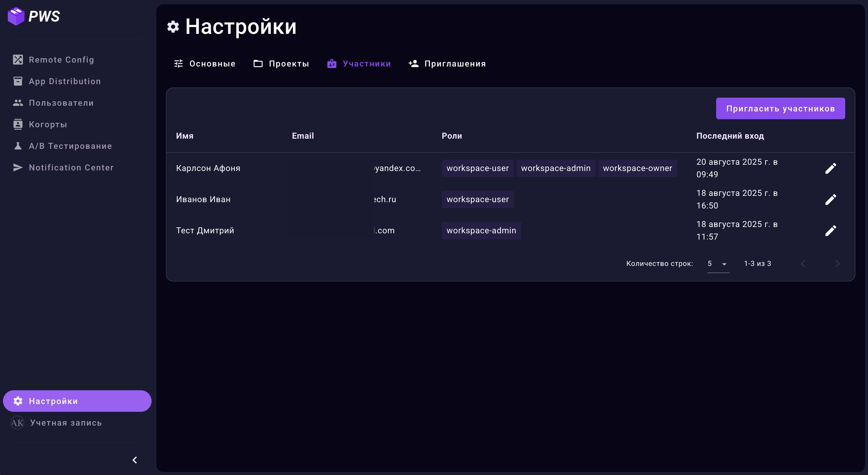
Task: Collapse the sidebar with chevron arrow
Action: [x=135, y=460]
